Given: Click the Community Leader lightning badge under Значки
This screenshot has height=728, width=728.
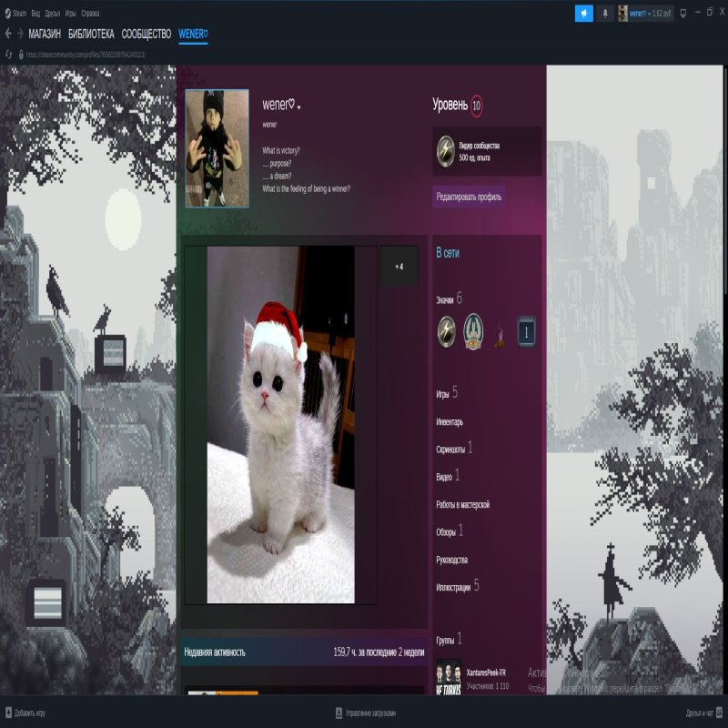Looking at the screenshot, I should [x=446, y=329].
